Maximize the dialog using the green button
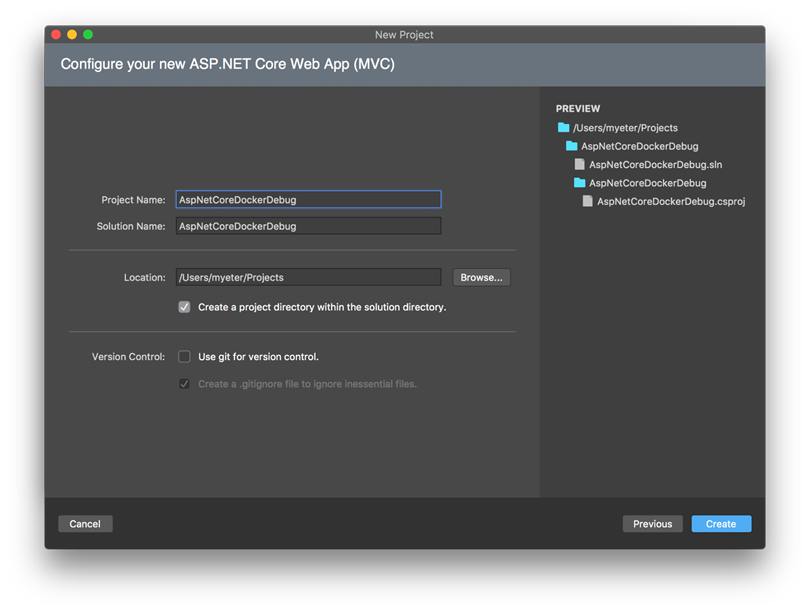 click(x=88, y=35)
